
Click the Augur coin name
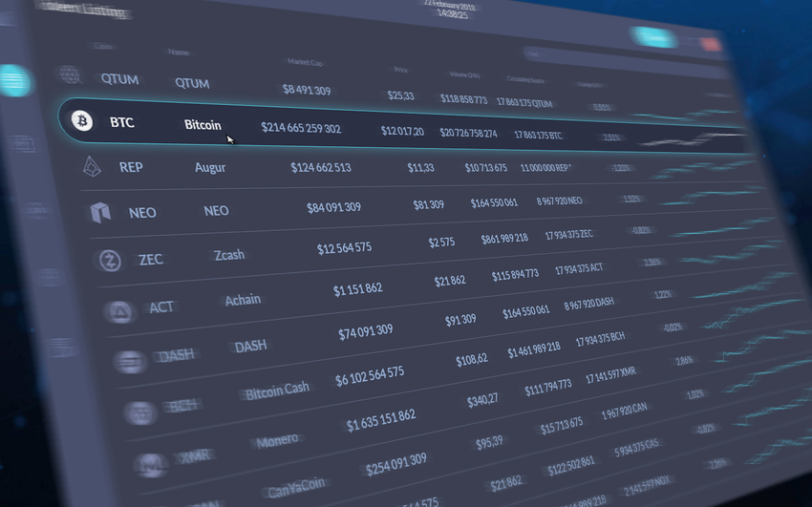click(210, 168)
